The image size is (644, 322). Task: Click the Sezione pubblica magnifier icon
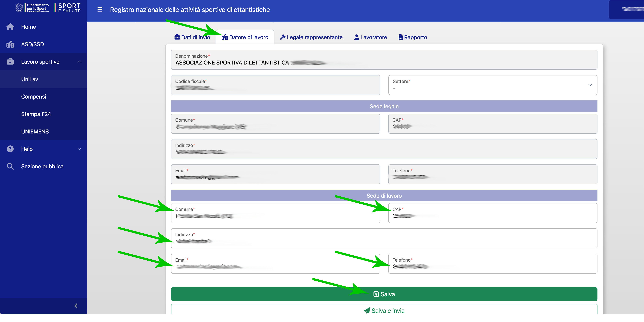pos(10,166)
